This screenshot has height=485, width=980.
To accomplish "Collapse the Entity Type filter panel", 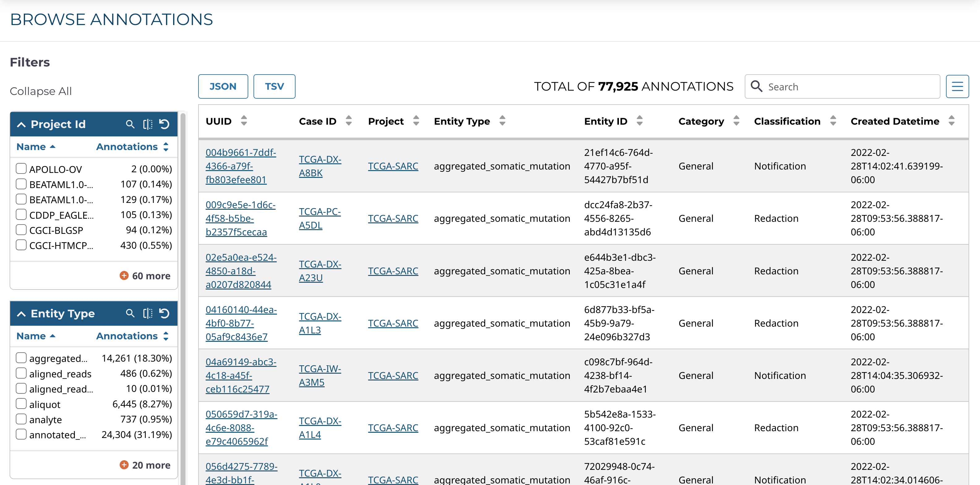I will (x=21, y=314).
